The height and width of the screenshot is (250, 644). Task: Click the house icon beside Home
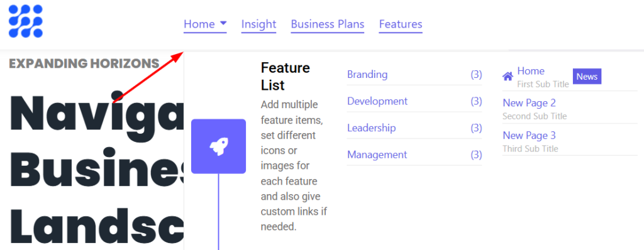[x=508, y=77]
